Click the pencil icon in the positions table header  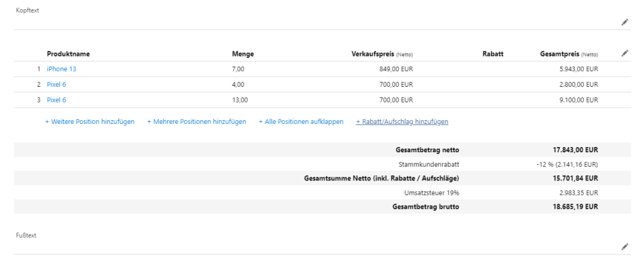tap(625, 53)
